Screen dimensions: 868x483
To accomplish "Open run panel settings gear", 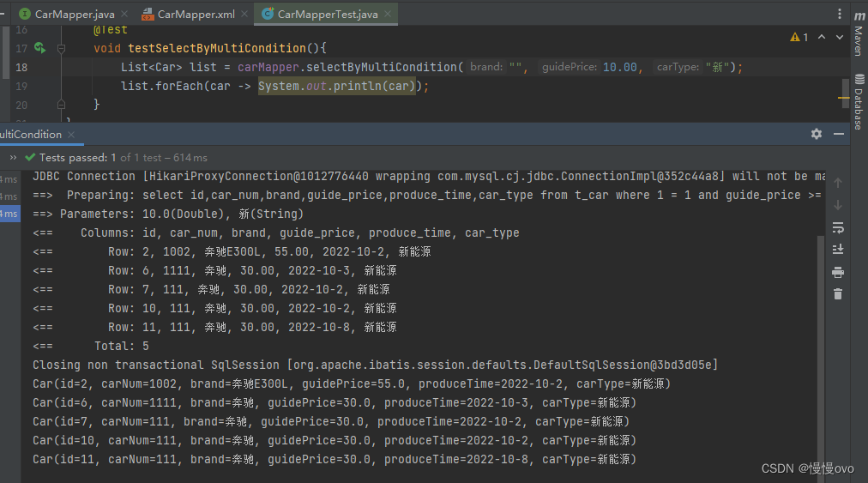I will click(x=816, y=134).
